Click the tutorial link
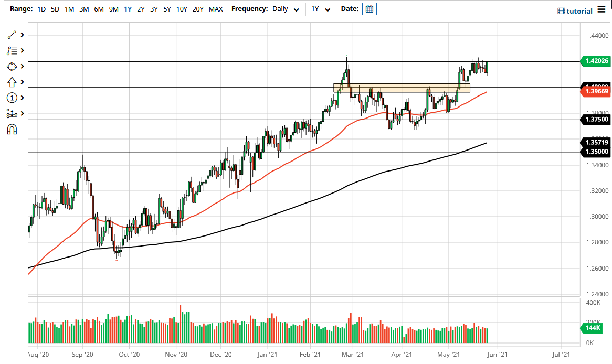Screen dimensions: 612x364 [577, 10]
